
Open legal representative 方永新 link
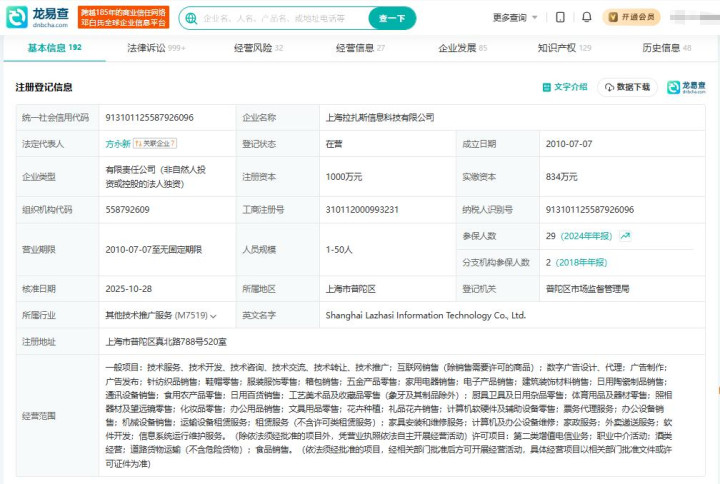pos(118,144)
